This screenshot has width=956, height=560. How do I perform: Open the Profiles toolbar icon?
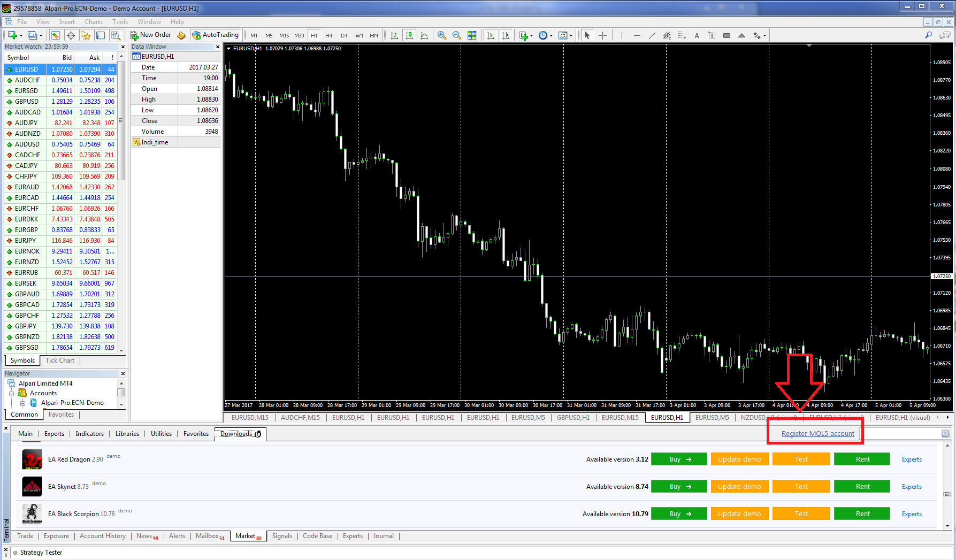click(x=32, y=35)
